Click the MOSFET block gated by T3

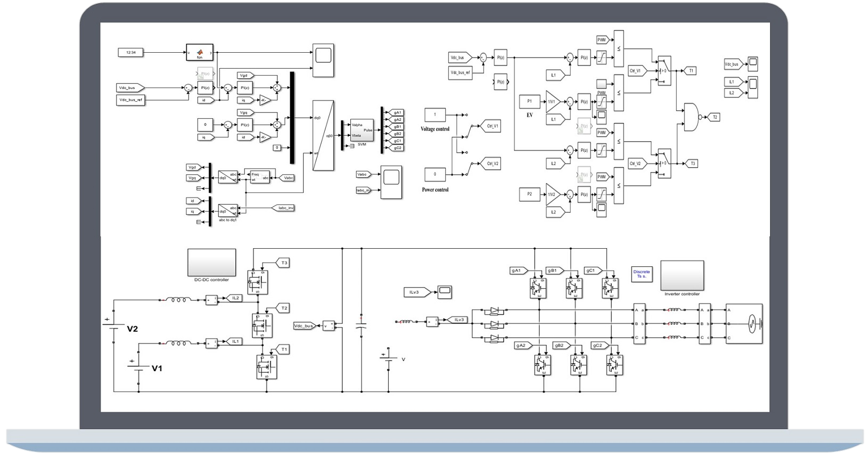point(258,282)
